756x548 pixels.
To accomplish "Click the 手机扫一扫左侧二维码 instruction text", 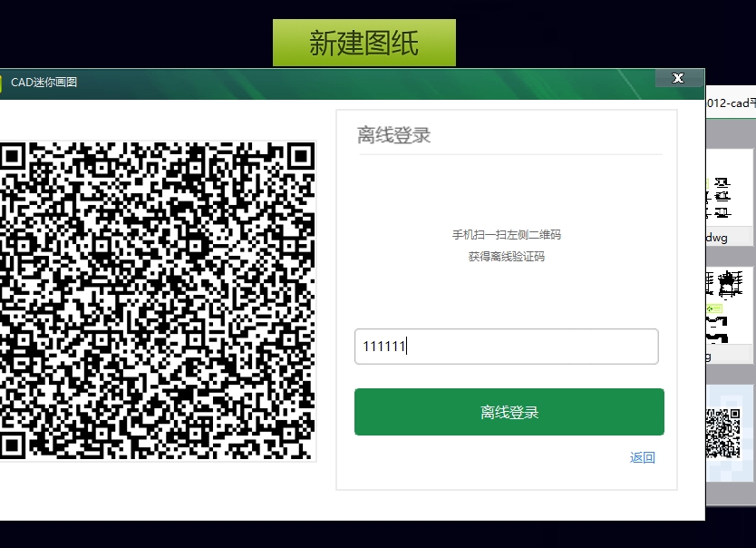I will (x=506, y=235).
